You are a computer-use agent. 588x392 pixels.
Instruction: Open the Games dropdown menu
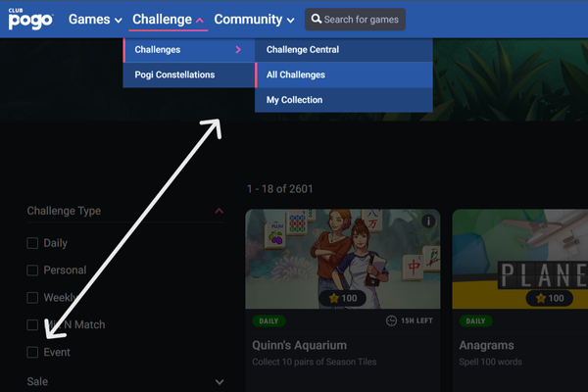coord(95,20)
